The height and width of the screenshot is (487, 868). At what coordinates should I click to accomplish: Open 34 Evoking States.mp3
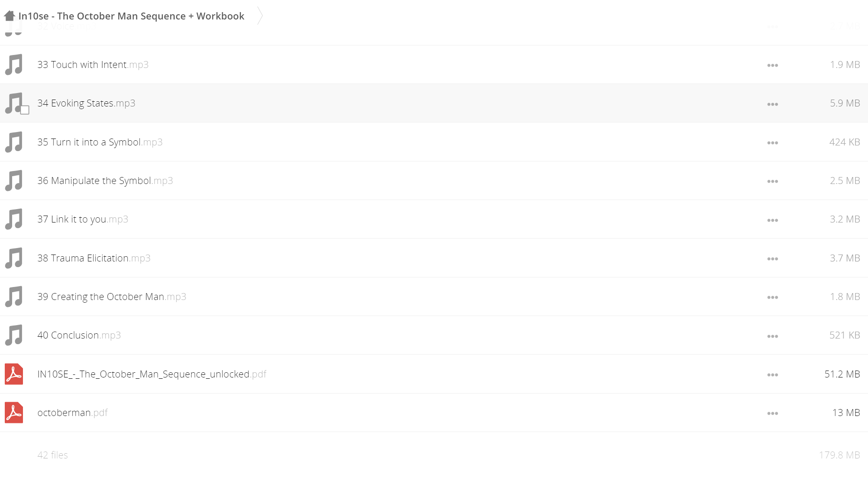[86, 103]
